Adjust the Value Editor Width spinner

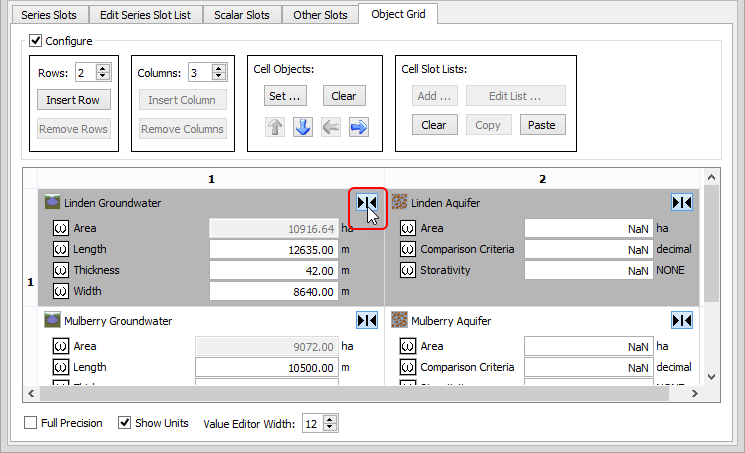coord(331,424)
